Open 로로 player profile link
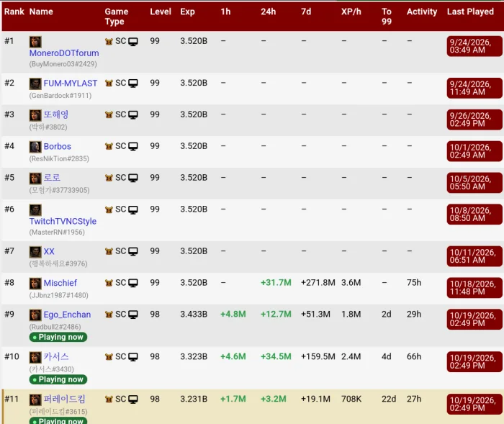The width and height of the screenshot is (504, 424). point(52,177)
